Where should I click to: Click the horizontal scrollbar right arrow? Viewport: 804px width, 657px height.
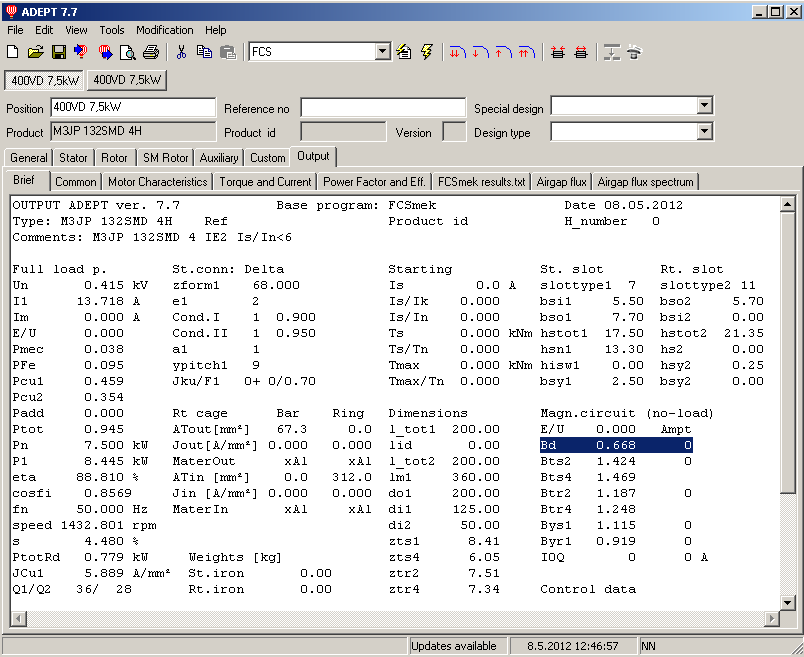772,619
